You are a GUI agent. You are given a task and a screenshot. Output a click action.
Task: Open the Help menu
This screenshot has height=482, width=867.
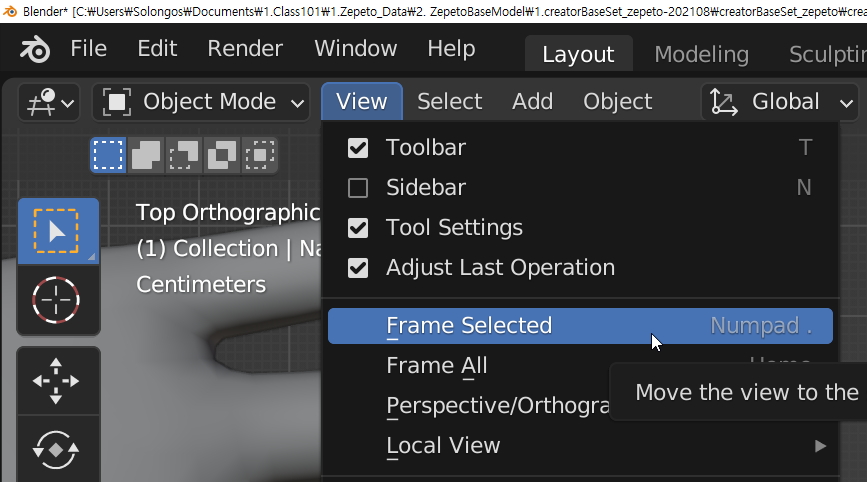click(451, 49)
